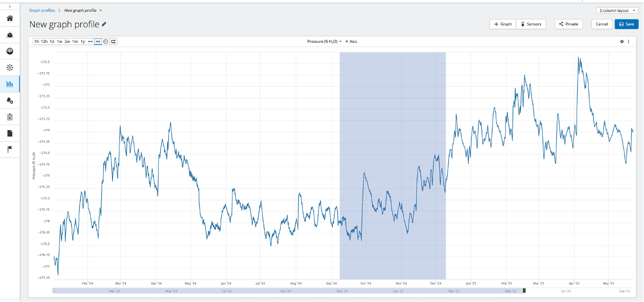Set time range to 1h

coord(36,41)
